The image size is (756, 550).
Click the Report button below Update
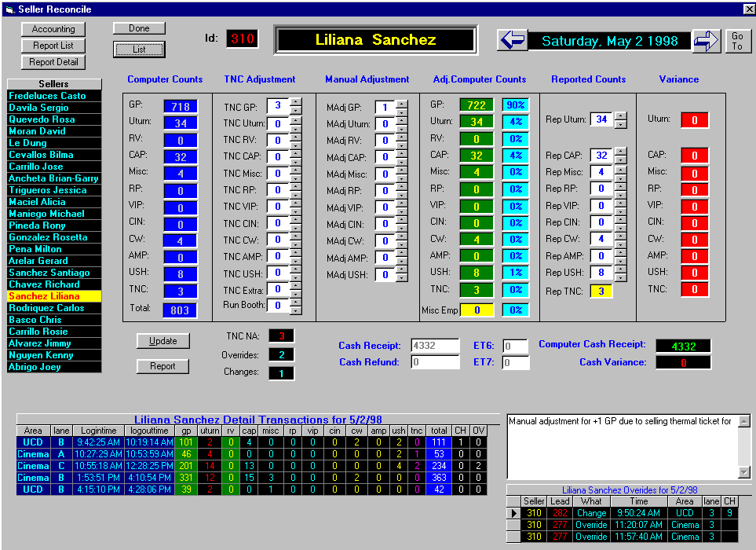click(x=163, y=366)
